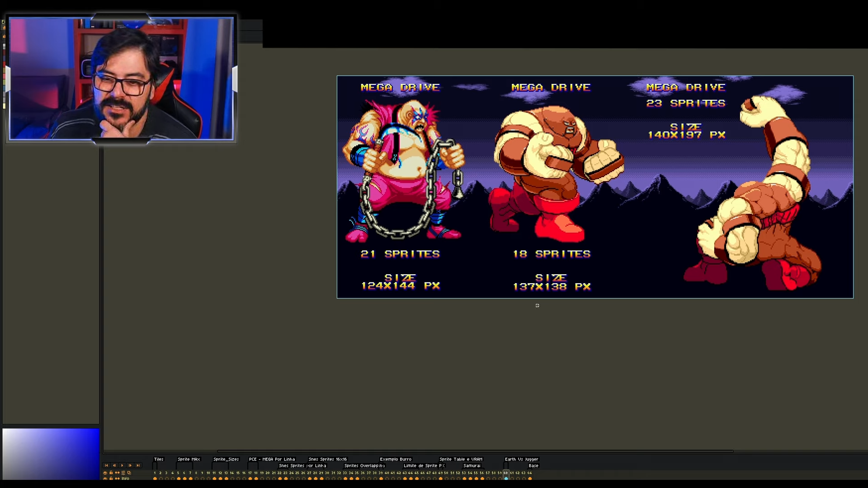The image size is (868, 488).
Task: Select Info layer cel at frame 60
Action: [x=506, y=479]
